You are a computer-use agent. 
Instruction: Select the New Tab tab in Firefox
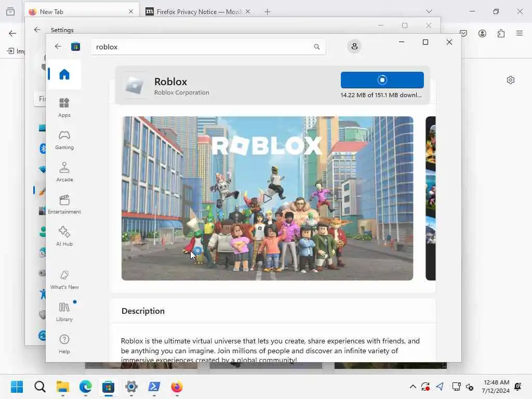tap(82, 12)
